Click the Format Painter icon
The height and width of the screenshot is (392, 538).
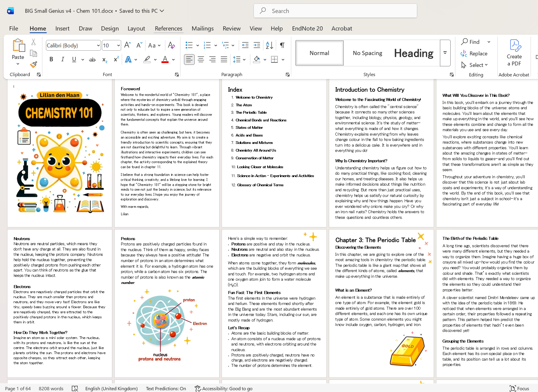click(33, 65)
